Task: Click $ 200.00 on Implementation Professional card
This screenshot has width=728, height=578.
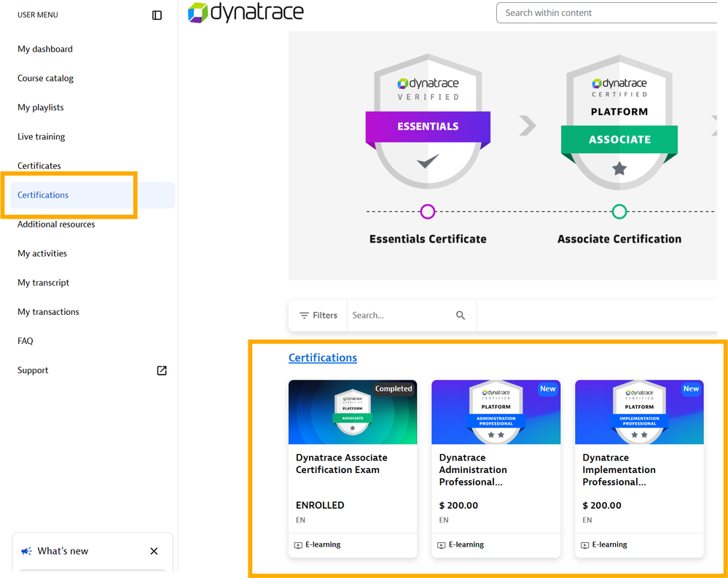Action: pos(602,505)
